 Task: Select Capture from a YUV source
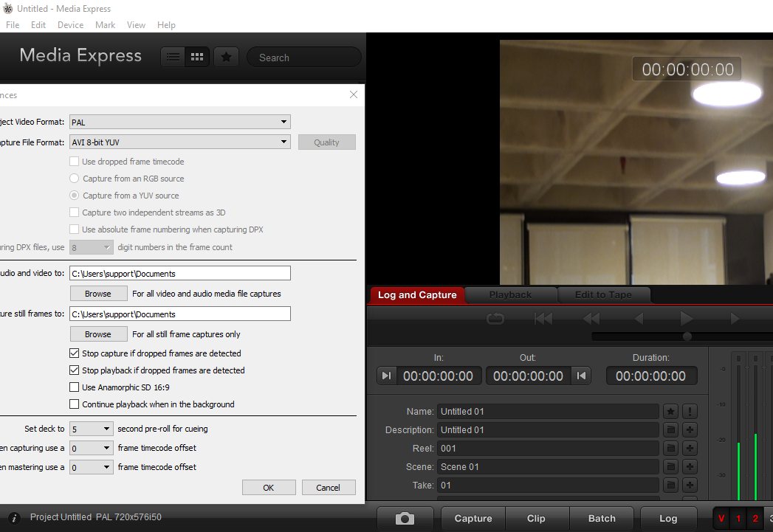pyautogui.click(x=74, y=195)
